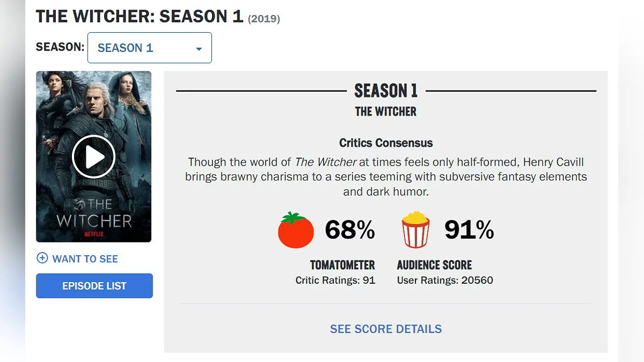The width and height of the screenshot is (644, 362).
Task: Open See Score Details
Action: pos(386,329)
